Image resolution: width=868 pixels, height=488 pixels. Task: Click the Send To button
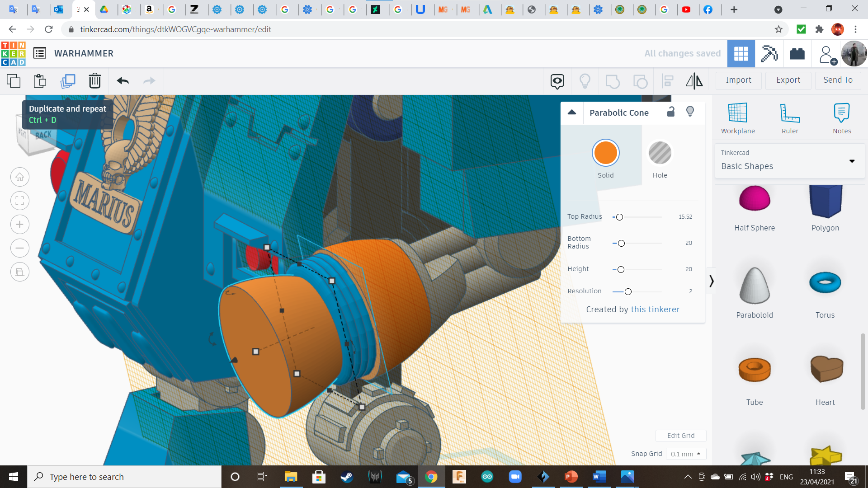pos(838,80)
